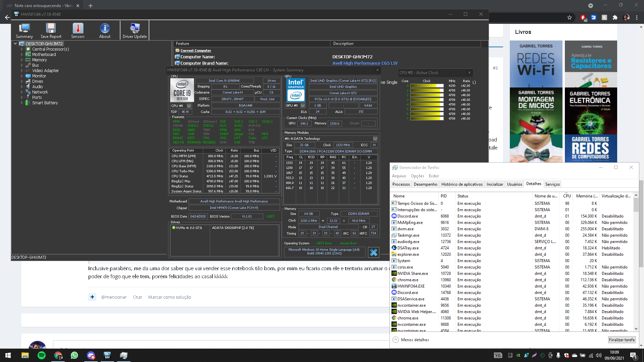Open the notification center icon
Screen dimensions: 644x362
pos(634,356)
